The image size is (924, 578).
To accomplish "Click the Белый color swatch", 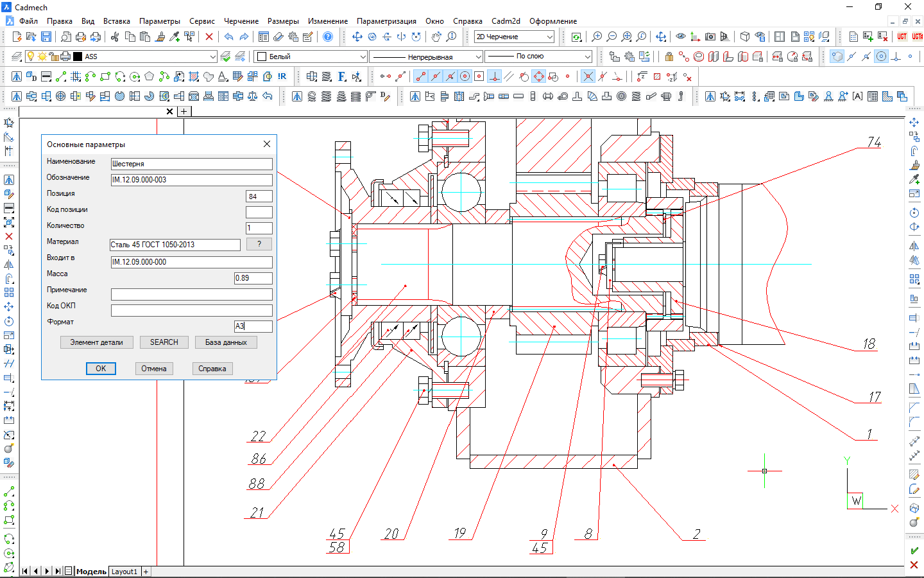I will click(262, 57).
